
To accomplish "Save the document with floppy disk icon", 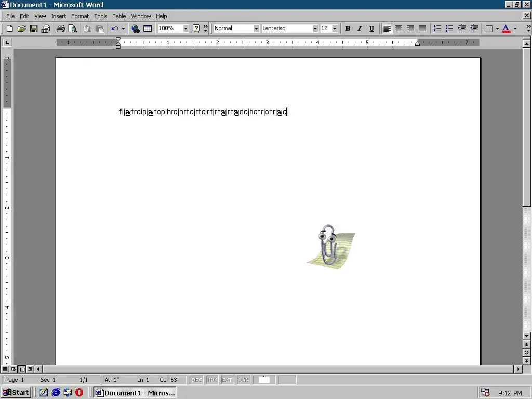I will 34,29.
